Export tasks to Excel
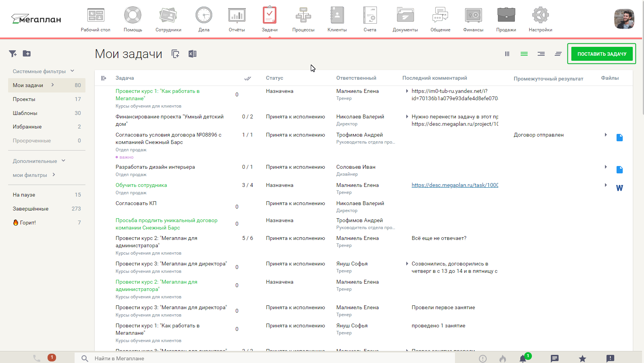644x363 pixels. [193, 54]
